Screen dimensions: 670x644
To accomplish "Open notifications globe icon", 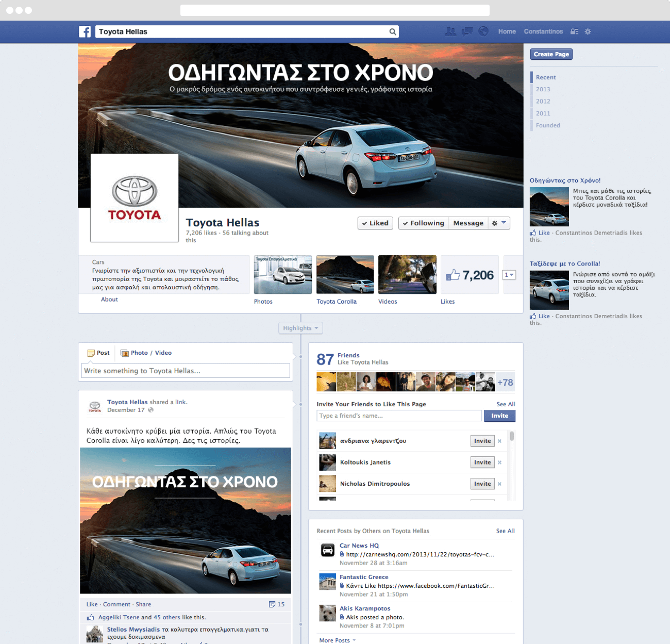I will [x=483, y=31].
